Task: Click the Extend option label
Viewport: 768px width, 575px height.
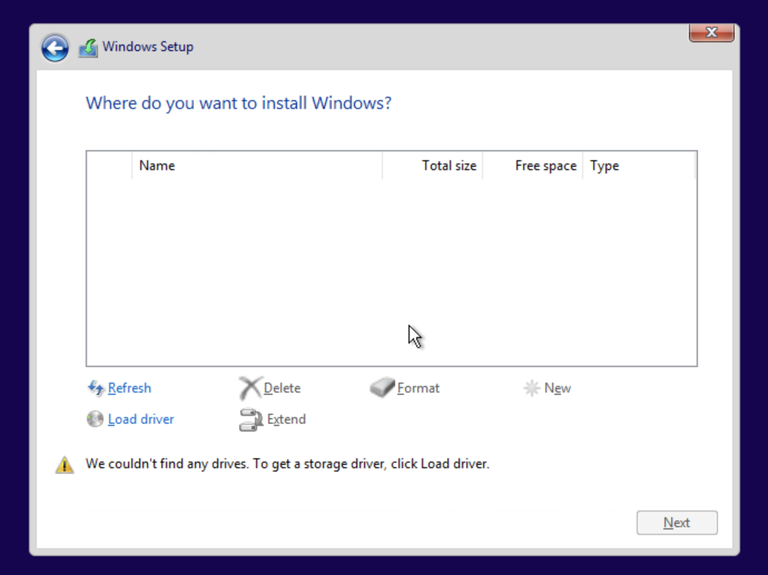Action: pyautogui.click(x=287, y=419)
